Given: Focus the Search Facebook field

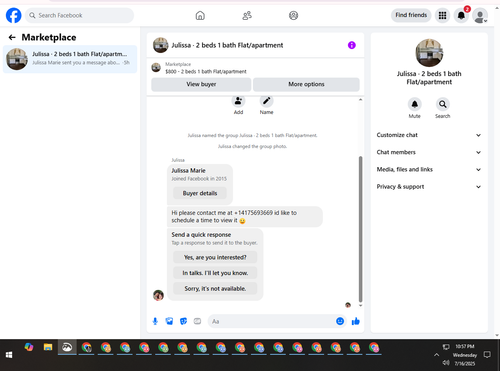Looking at the screenshot, I should (79, 15).
